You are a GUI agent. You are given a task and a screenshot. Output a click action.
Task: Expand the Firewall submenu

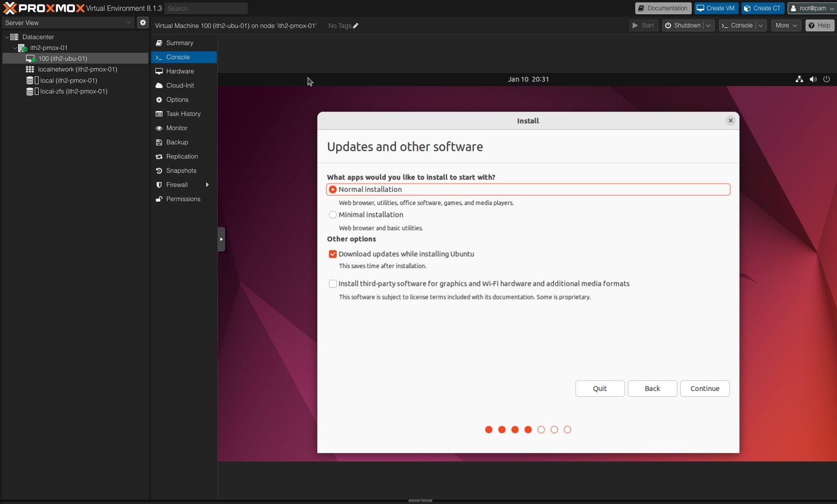click(x=208, y=184)
